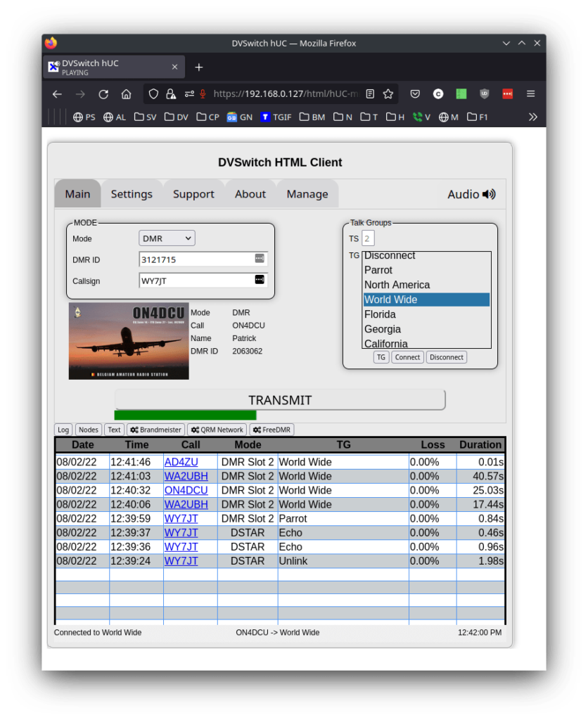Open the Manage tab
This screenshot has height=720, width=588.
coord(307,194)
